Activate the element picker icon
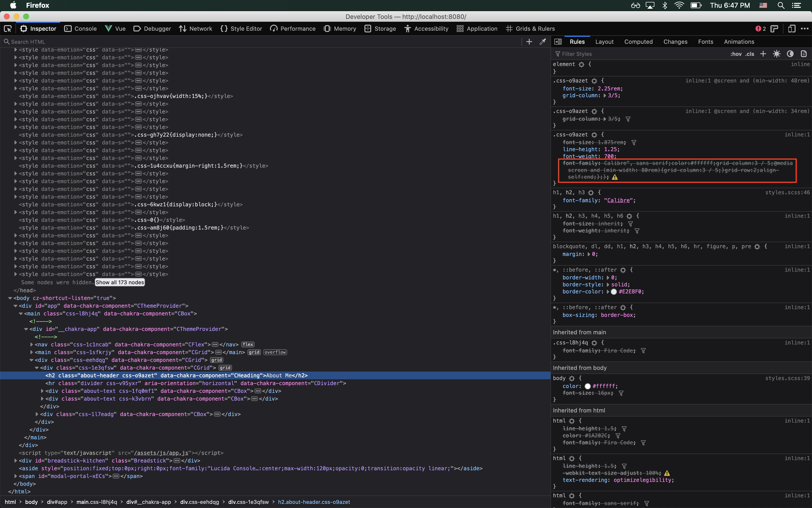Viewport: 812px width, 508px height. 8,29
